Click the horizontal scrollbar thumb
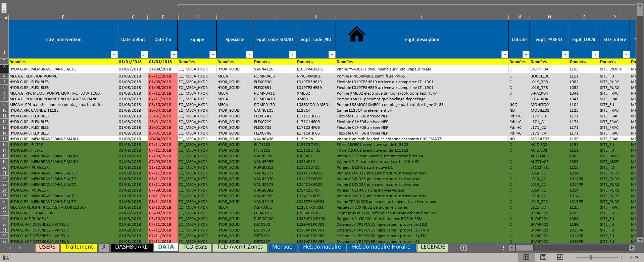Image resolution: width=644 pixels, height=262 pixels. [524, 248]
